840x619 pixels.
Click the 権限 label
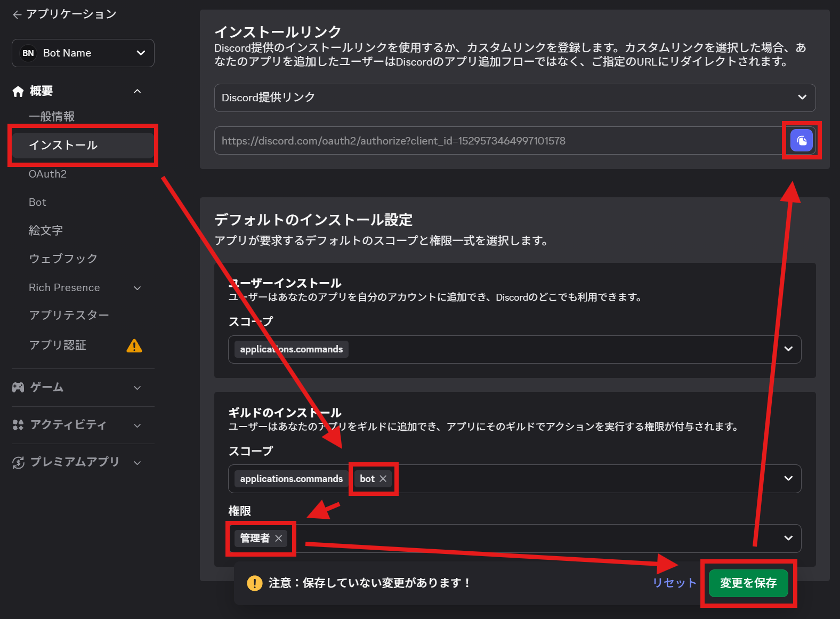coord(240,511)
